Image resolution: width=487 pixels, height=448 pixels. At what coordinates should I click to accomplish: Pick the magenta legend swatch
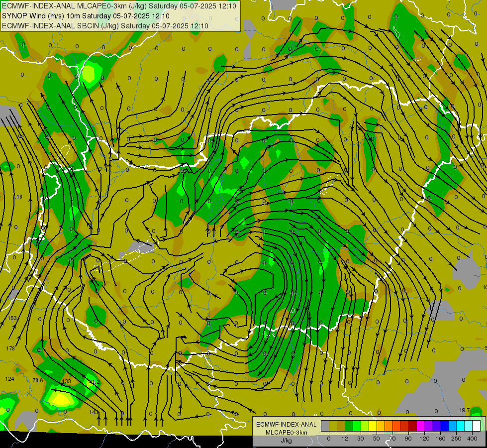tap(421, 426)
